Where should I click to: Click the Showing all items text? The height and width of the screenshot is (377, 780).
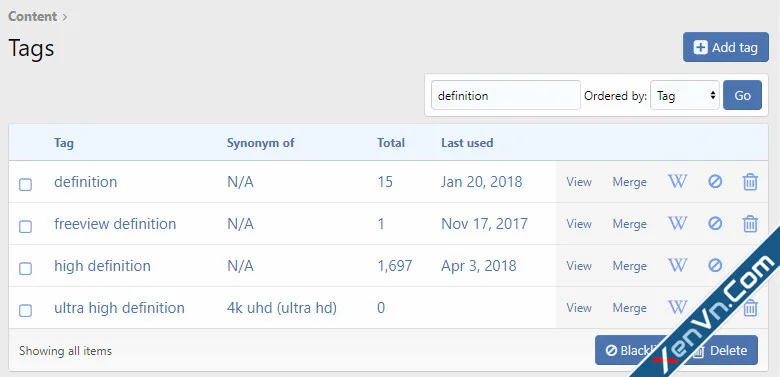click(x=66, y=351)
